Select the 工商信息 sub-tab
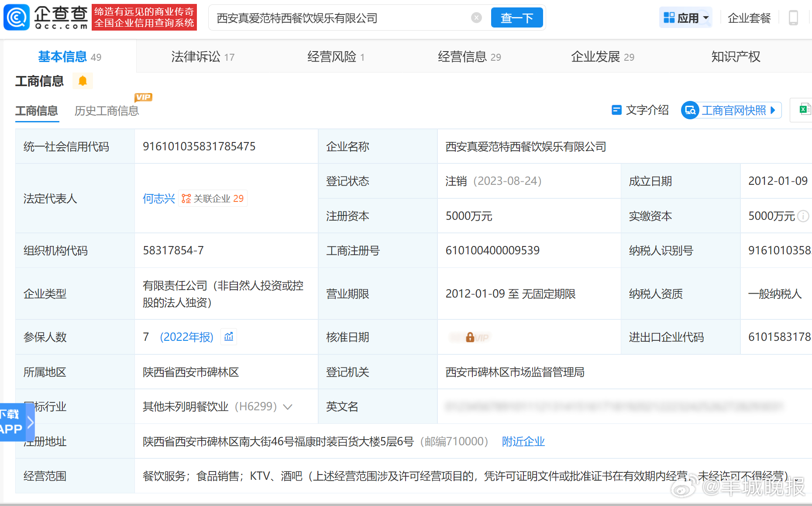This screenshot has width=812, height=506. 37,111
